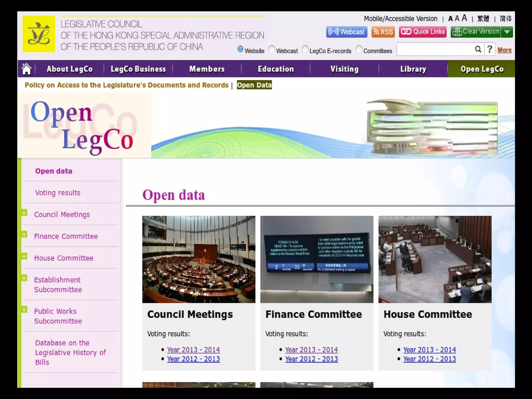Open the Library menu tab

tap(413, 69)
